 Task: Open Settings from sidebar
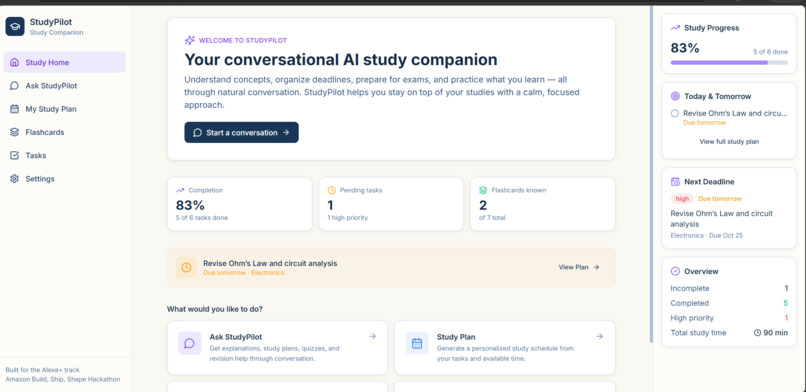(64, 179)
